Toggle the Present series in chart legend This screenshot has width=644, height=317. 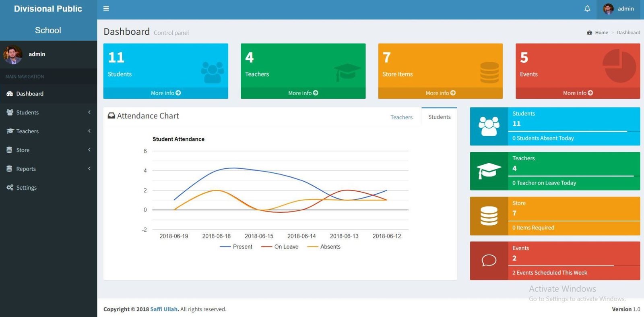pos(236,247)
